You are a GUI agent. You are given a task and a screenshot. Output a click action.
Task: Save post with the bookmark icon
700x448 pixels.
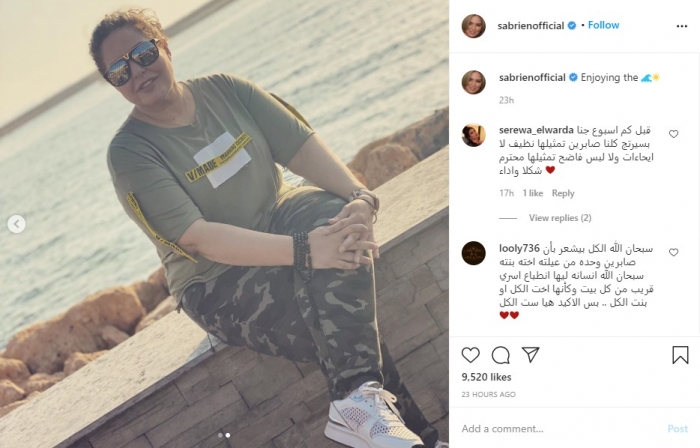coord(680,355)
